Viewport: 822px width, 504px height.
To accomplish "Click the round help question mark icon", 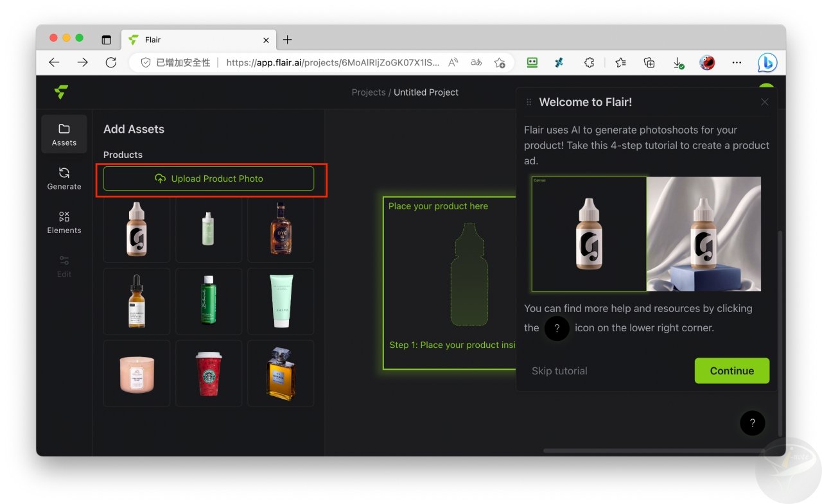I will point(752,423).
